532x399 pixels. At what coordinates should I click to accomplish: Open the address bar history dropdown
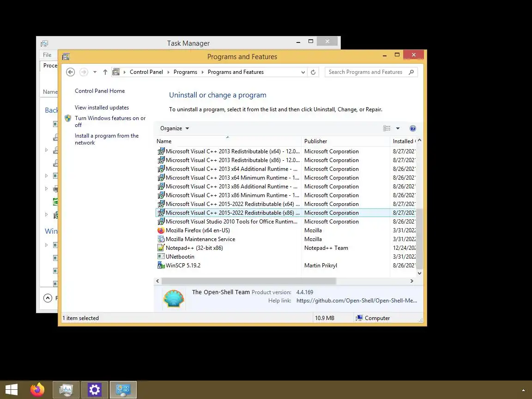[x=303, y=72]
